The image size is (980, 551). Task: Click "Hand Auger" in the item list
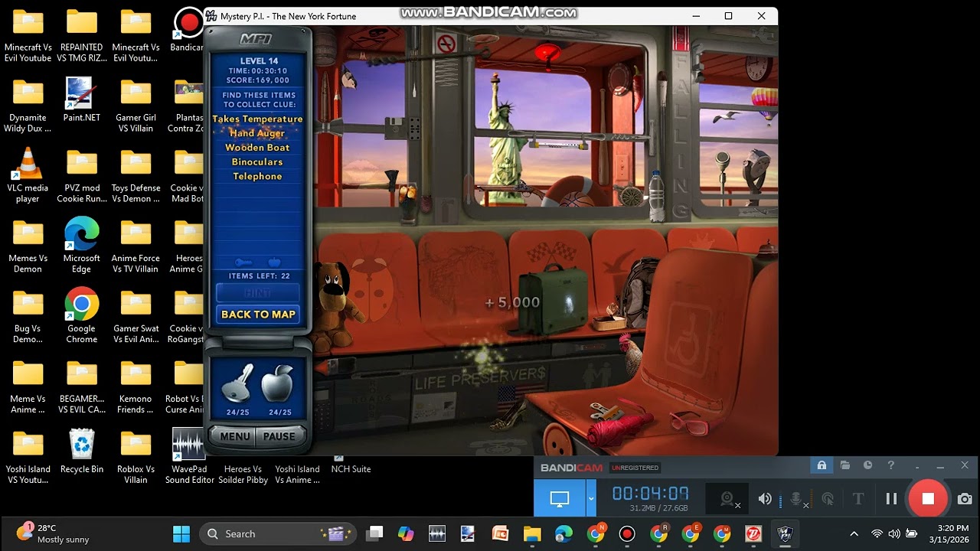point(257,133)
